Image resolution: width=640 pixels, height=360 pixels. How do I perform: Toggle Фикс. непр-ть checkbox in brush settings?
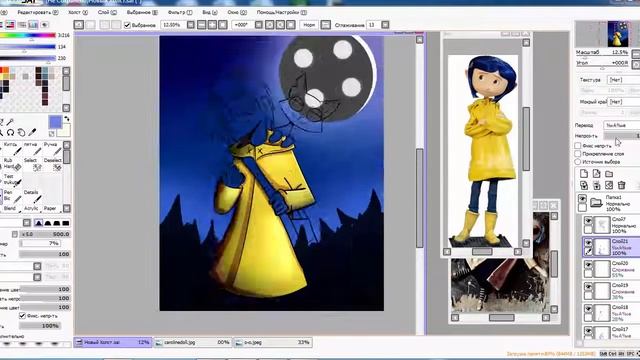click(22, 316)
